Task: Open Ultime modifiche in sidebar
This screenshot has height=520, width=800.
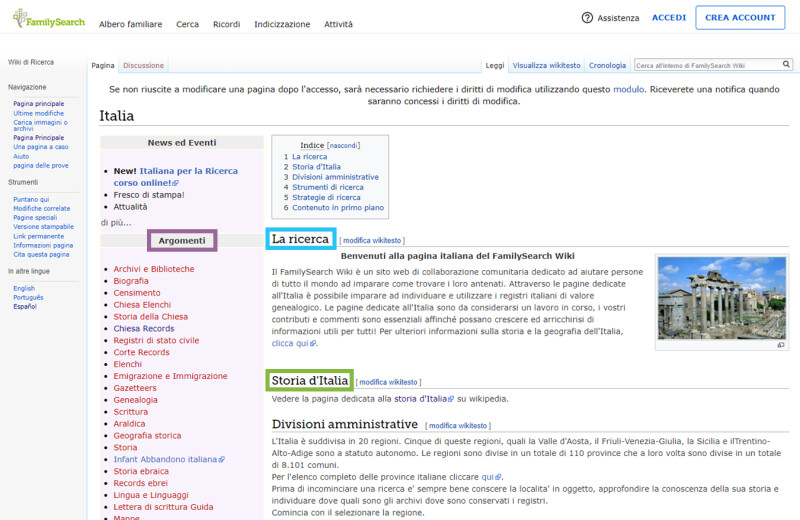Action: pyautogui.click(x=39, y=113)
